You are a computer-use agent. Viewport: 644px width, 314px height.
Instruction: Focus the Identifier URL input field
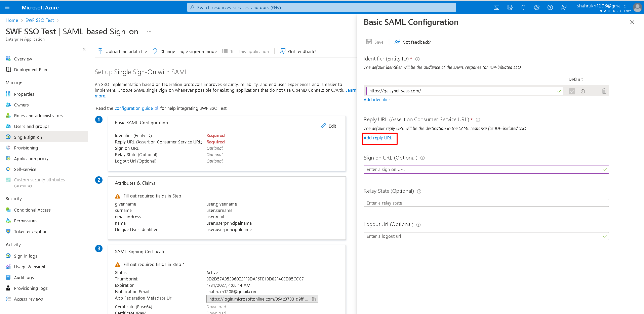[x=465, y=91]
